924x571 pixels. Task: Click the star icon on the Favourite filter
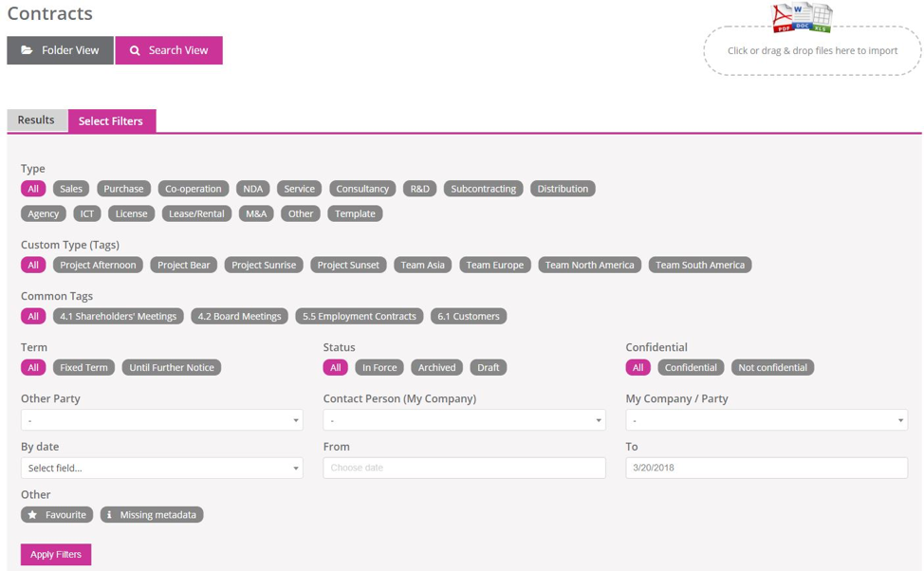(33, 514)
